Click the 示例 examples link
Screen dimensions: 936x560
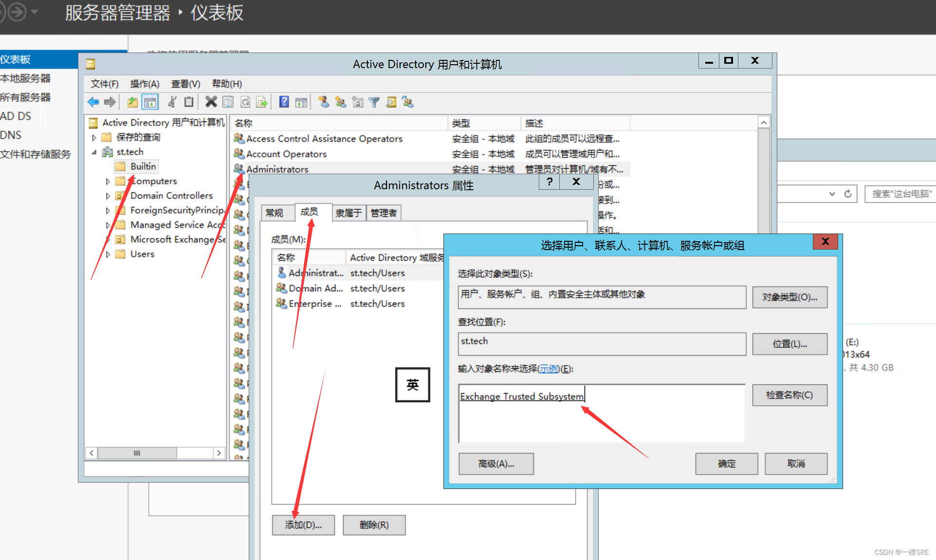click(549, 369)
